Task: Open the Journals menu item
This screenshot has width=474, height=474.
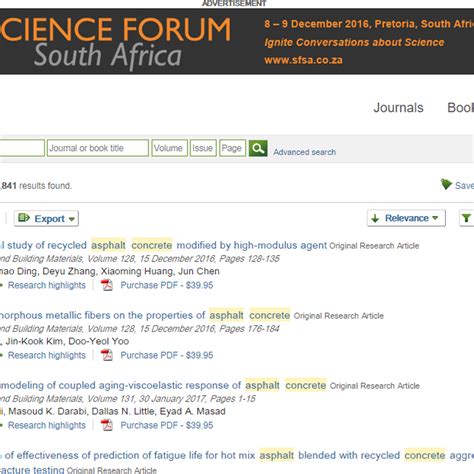Action: (x=398, y=108)
